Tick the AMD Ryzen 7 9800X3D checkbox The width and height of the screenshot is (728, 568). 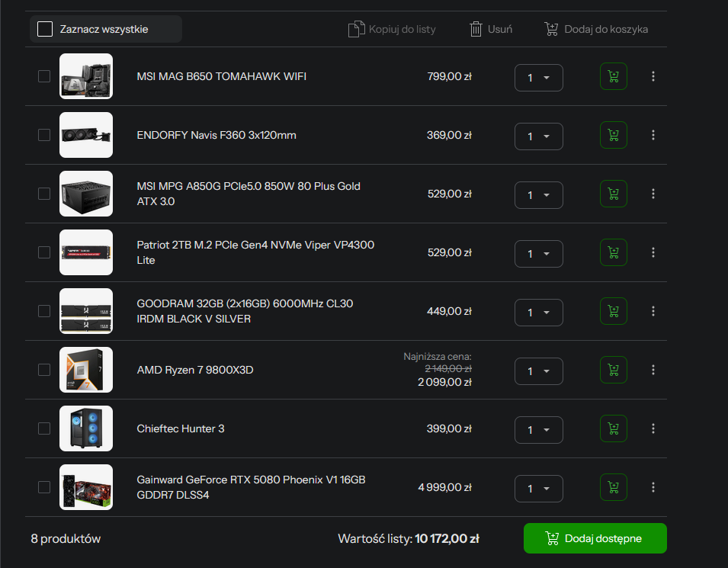tap(44, 370)
